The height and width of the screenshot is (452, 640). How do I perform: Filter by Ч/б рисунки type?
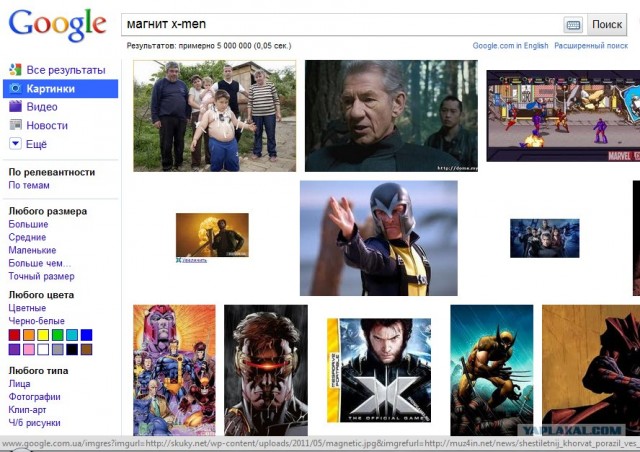tap(34, 423)
